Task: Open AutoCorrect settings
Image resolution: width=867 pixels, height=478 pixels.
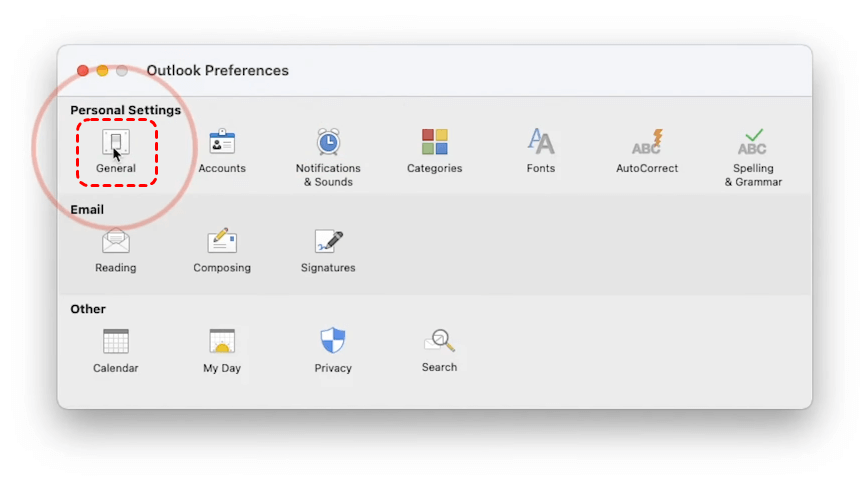Action: [x=647, y=142]
